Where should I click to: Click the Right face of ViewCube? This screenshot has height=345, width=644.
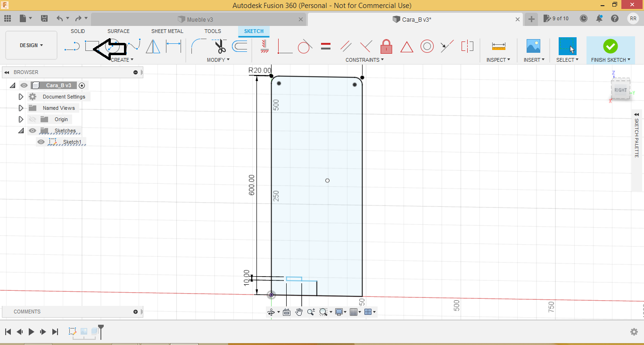(x=620, y=90)
